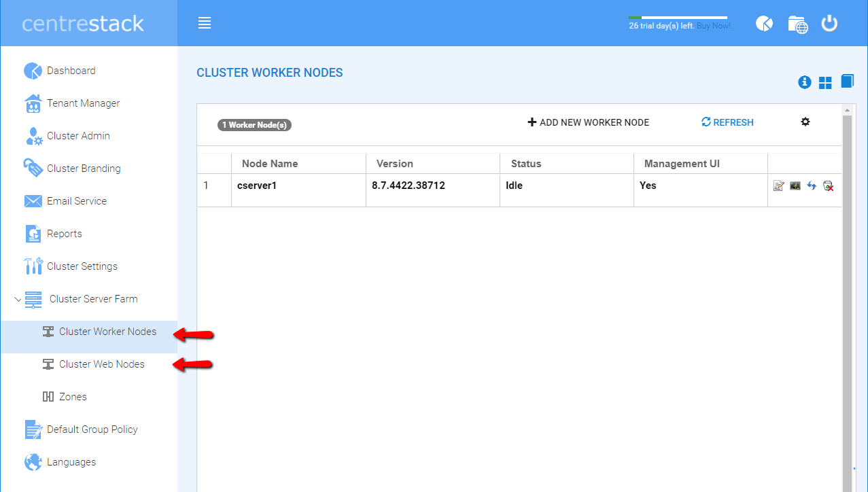868x492 pixels.
Task: Click the Dashboard sidebar icon
Action: pyautogui.click(x=33, y=71)
